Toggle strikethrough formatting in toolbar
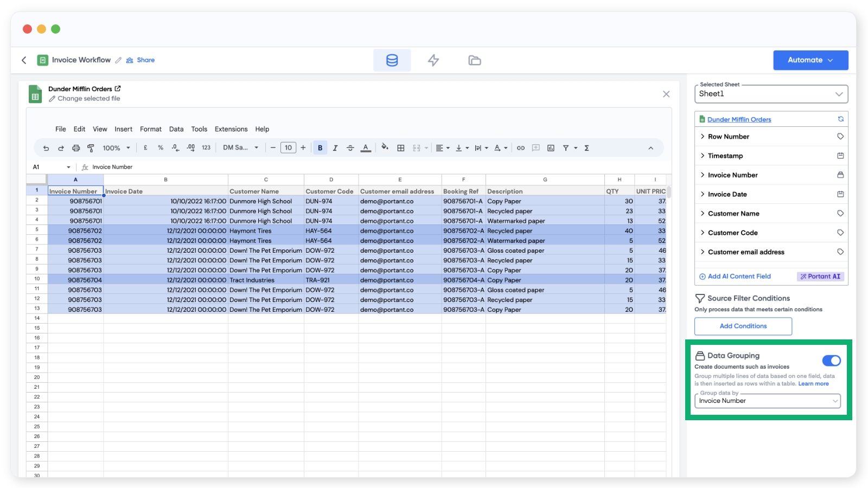This screenshot has height=488, width=868. [350, 148]
